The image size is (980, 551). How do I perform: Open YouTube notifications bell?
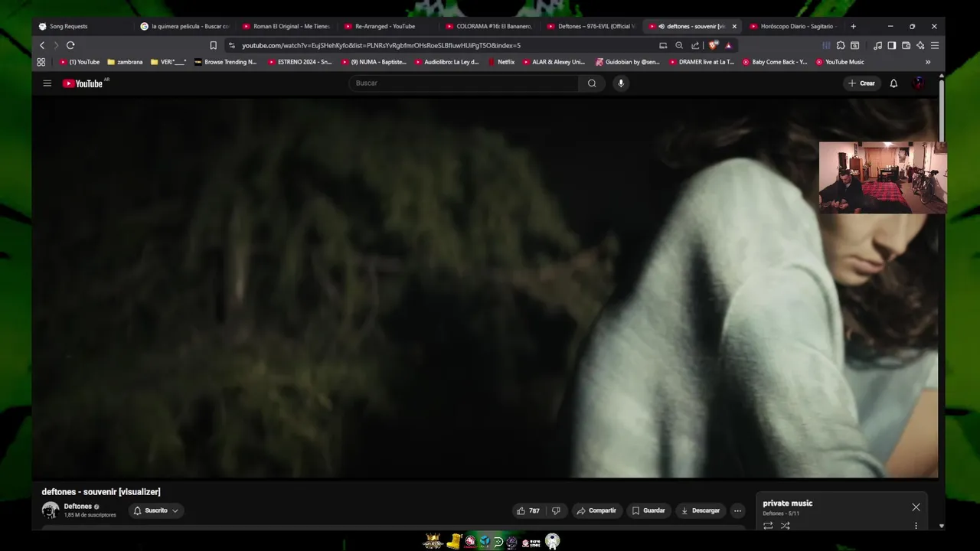[893, 83]
